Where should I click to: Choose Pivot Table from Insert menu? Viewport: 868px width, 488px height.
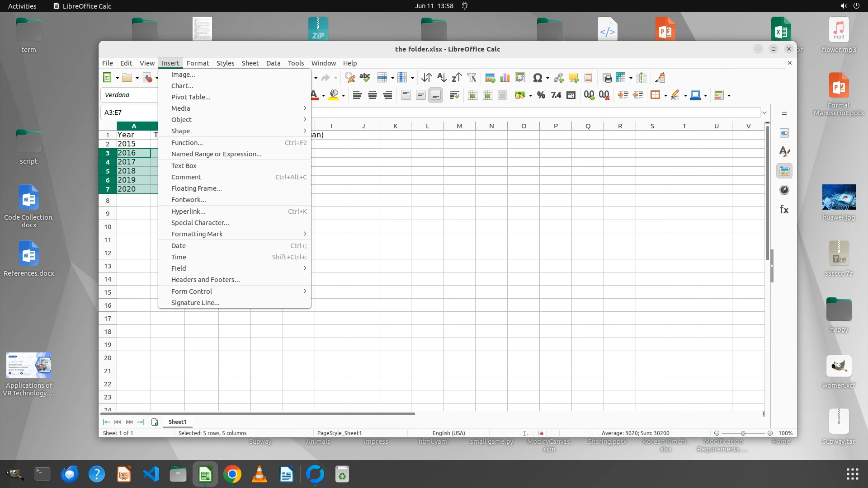191,97
